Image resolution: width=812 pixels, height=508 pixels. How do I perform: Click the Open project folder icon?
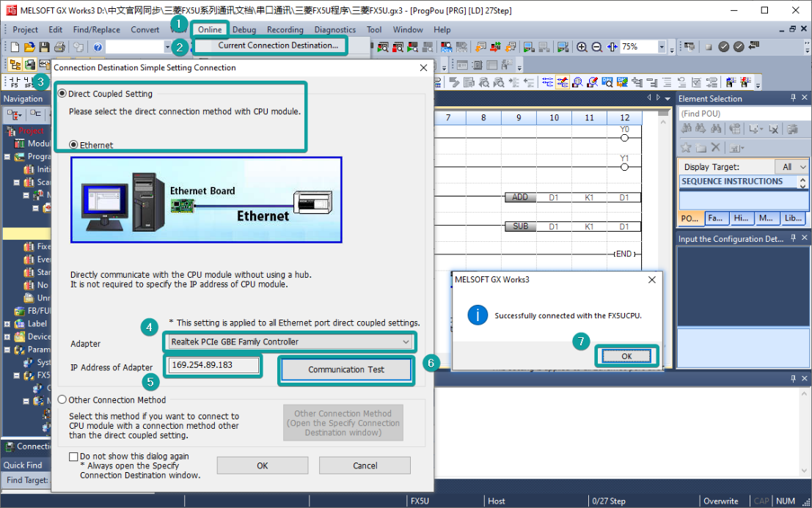[29, 47]
